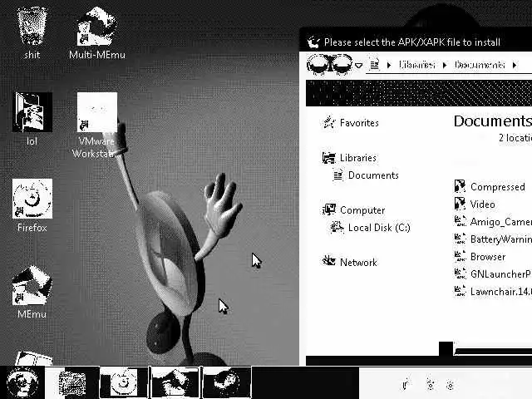Click the Forward button in the file dialog

click(x=342, y=64)
